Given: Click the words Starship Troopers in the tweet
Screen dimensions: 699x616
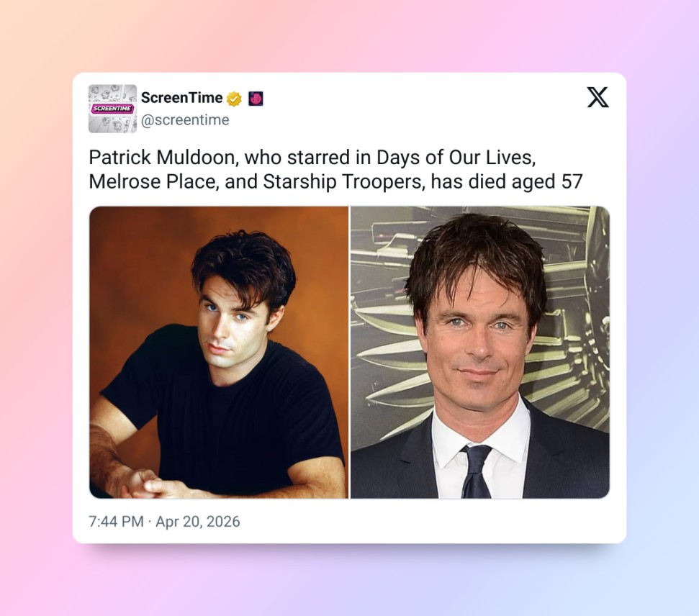Looking at the screenshot, I should tap(343, 181).
